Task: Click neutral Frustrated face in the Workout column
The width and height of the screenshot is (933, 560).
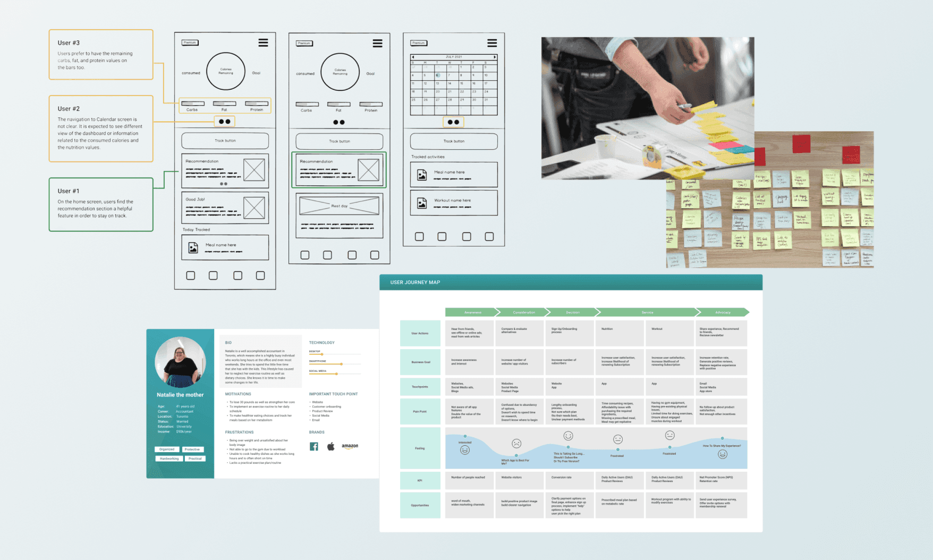Action: click(669, 435)
